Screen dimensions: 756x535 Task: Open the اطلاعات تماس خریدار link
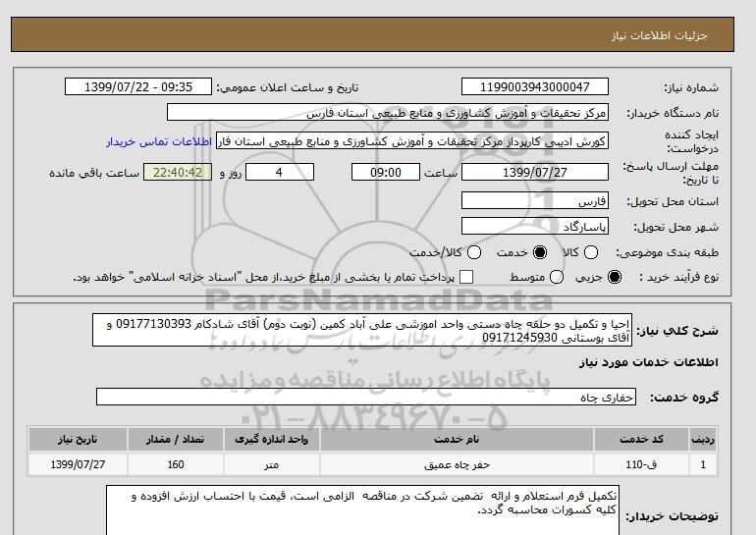pyautogui.click(x=159, y=142)
